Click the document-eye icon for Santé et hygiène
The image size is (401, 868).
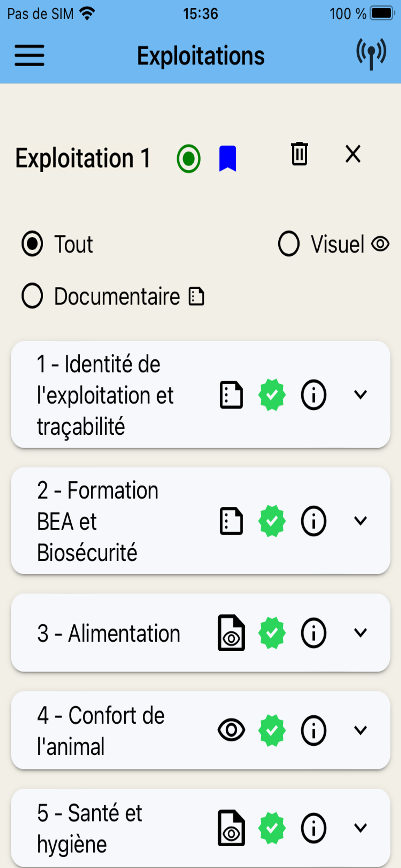tap(231, 828)
